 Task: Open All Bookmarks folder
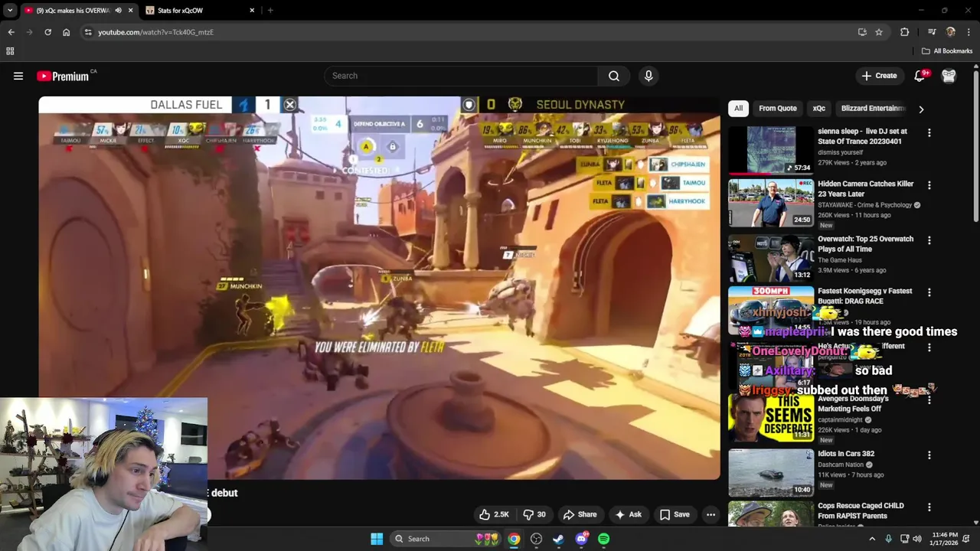click(x=947, y=51)
